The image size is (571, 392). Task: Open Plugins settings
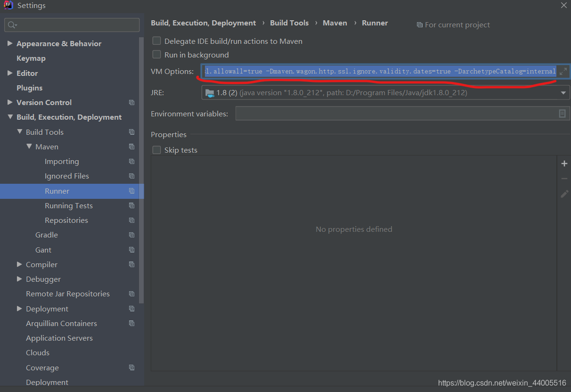click(29, 88)
